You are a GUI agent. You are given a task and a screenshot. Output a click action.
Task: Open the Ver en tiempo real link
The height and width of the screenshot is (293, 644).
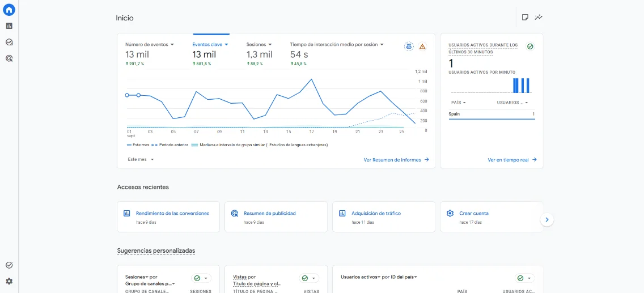512,160
